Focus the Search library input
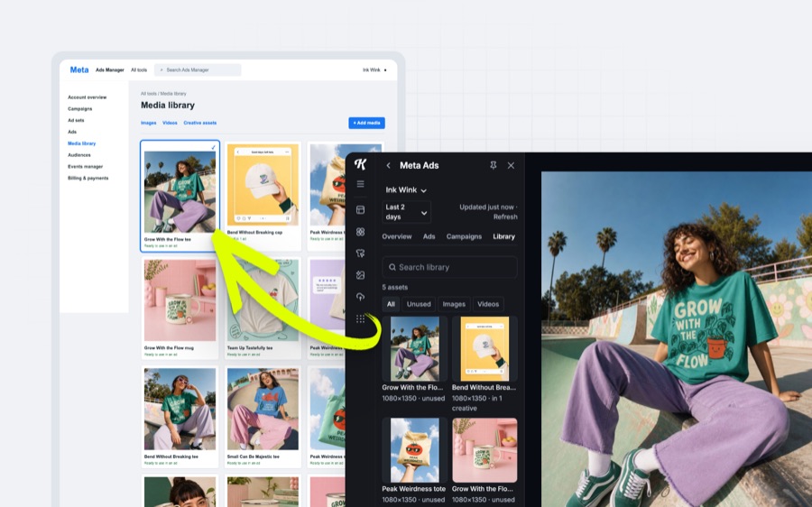 click(449, 267)
